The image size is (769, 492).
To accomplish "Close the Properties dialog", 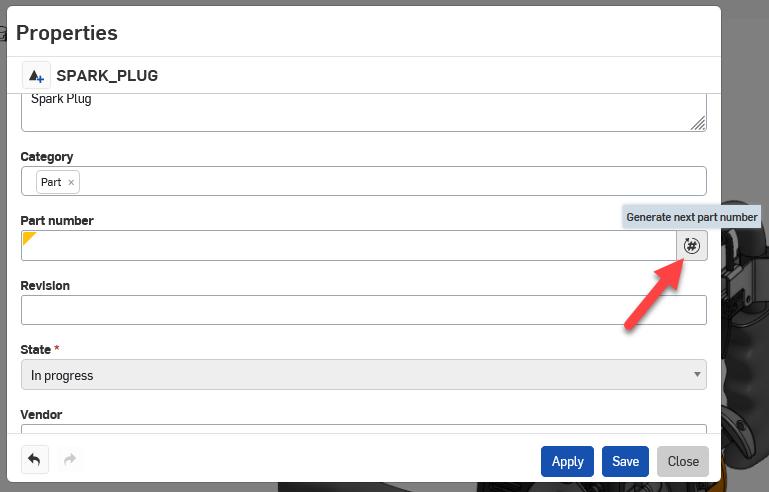I will click(x=683, y=461).
